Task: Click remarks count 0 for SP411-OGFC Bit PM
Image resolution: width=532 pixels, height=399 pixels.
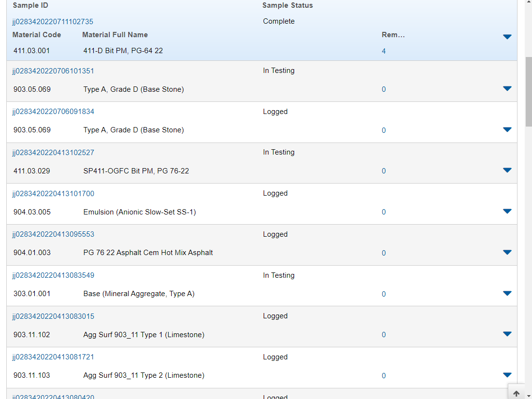Action: (x=384, y=171)
